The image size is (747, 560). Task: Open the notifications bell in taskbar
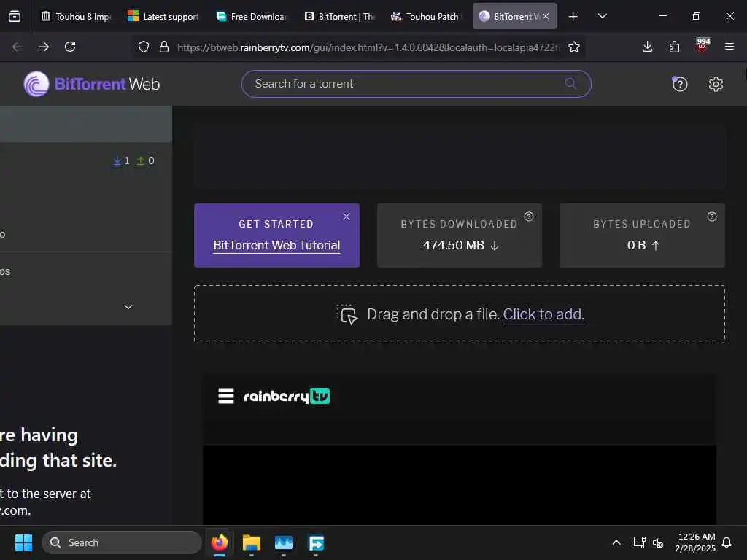(x=727, y=542)
